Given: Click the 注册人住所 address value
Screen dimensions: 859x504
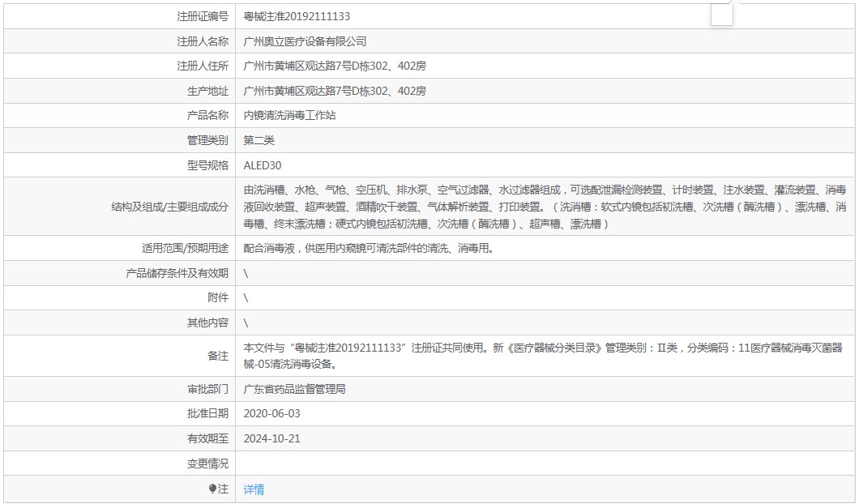Looking at the screenshot, I should click(x=334, y=66).
